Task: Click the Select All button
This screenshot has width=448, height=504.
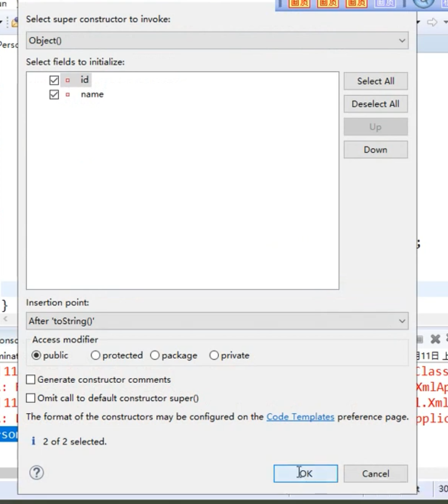Action: (376, 81)
